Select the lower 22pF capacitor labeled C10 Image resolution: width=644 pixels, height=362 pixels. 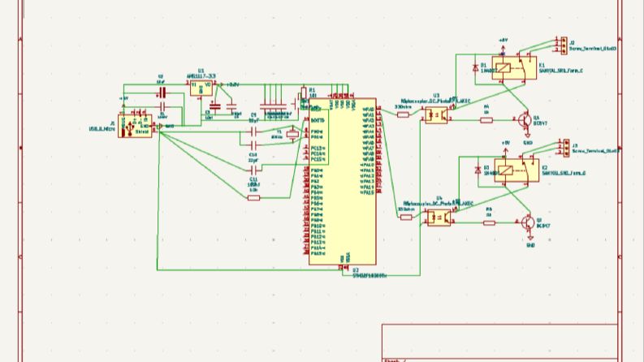pyautogui.click(x=253, y=144)
